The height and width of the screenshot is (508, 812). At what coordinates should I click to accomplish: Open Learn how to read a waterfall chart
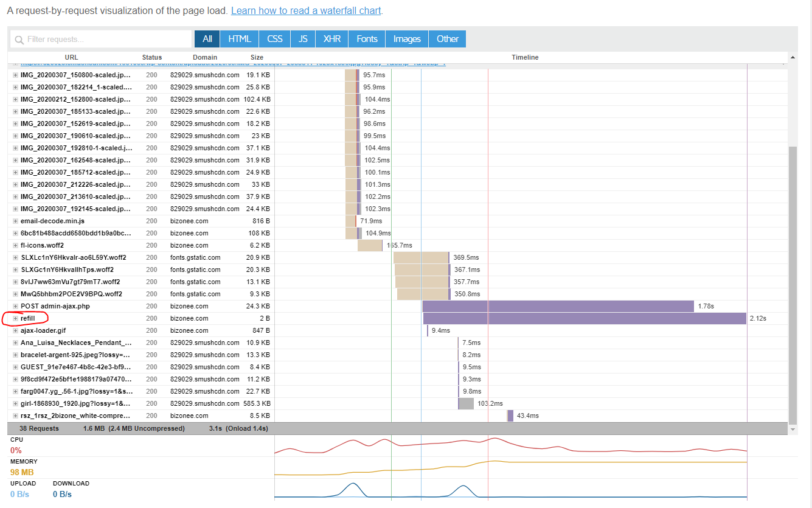[x=306, y=11]
